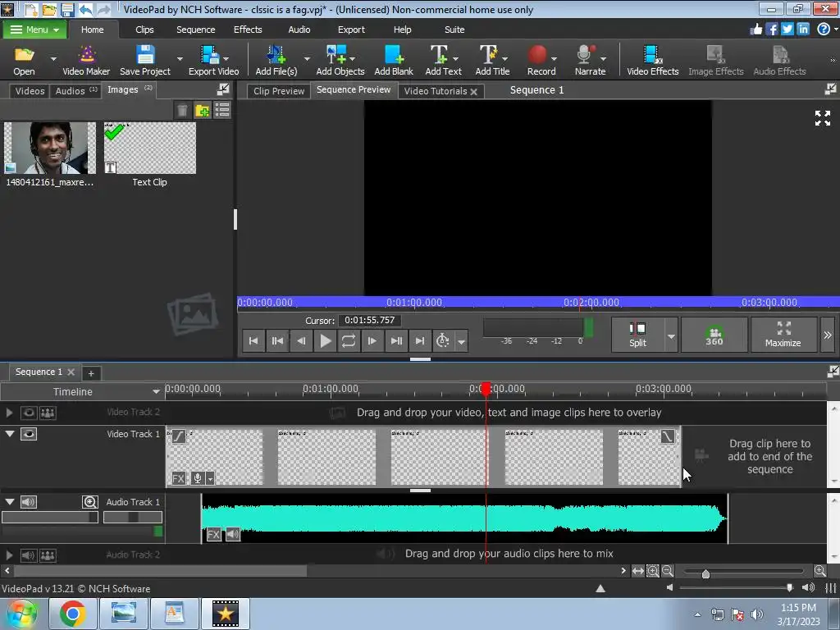Screen dimensions: 840x630
Task: Collapse Video Track 1
Action: click(10, 434)
